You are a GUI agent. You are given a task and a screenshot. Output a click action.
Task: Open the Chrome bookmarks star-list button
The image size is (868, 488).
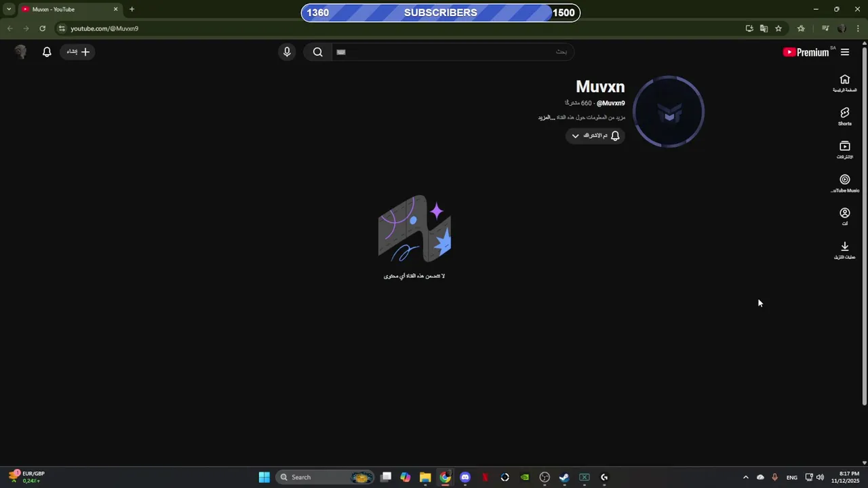click(x=801, y=28)
